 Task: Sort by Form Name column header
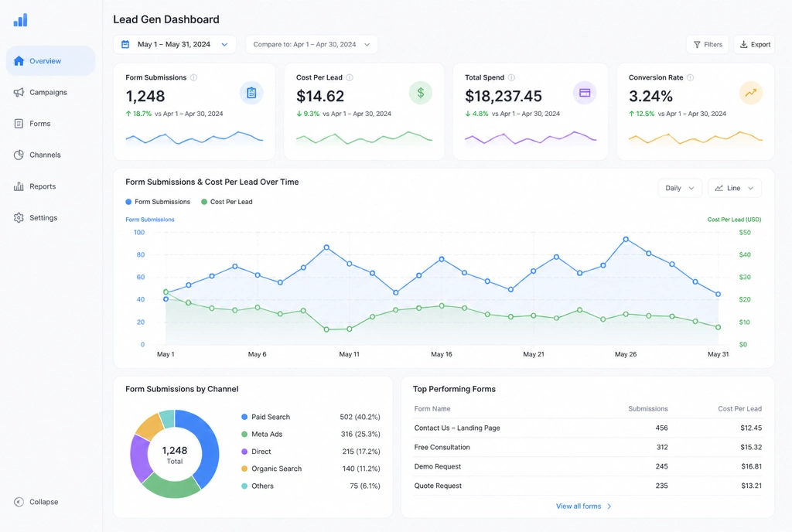click(432, 409)
